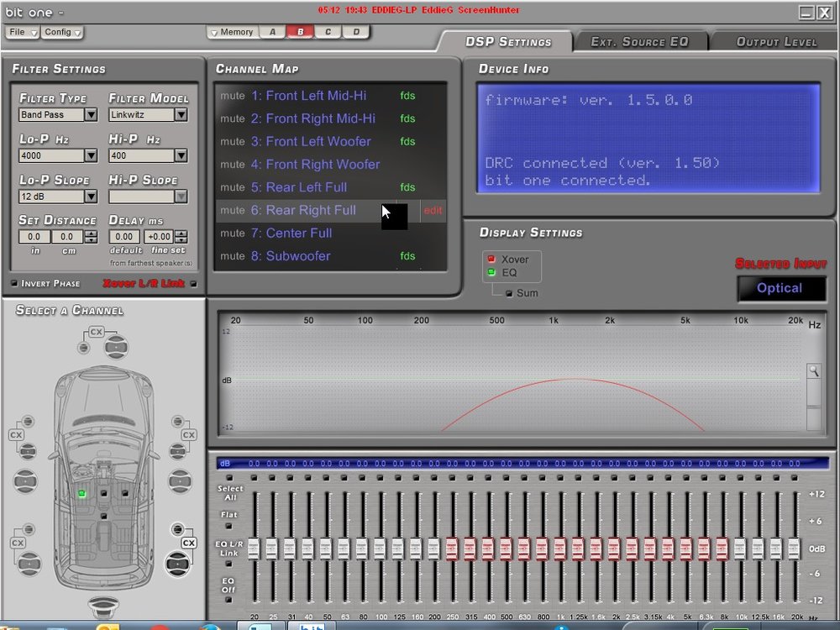Image resolution: width=840 pixels, height=630 pixels.
Task: Select the front right woofer speaker icon
Action: coord(180,480)
